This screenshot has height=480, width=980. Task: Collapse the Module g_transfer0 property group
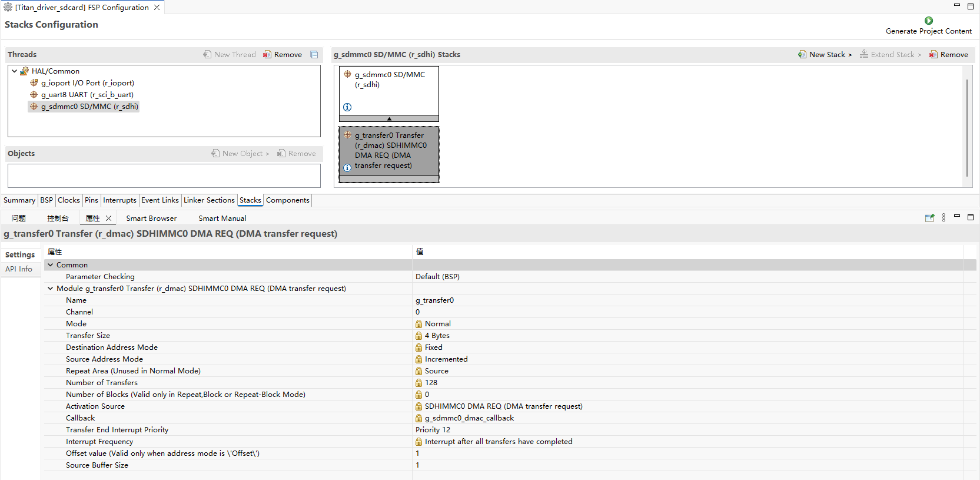point(51,289)
